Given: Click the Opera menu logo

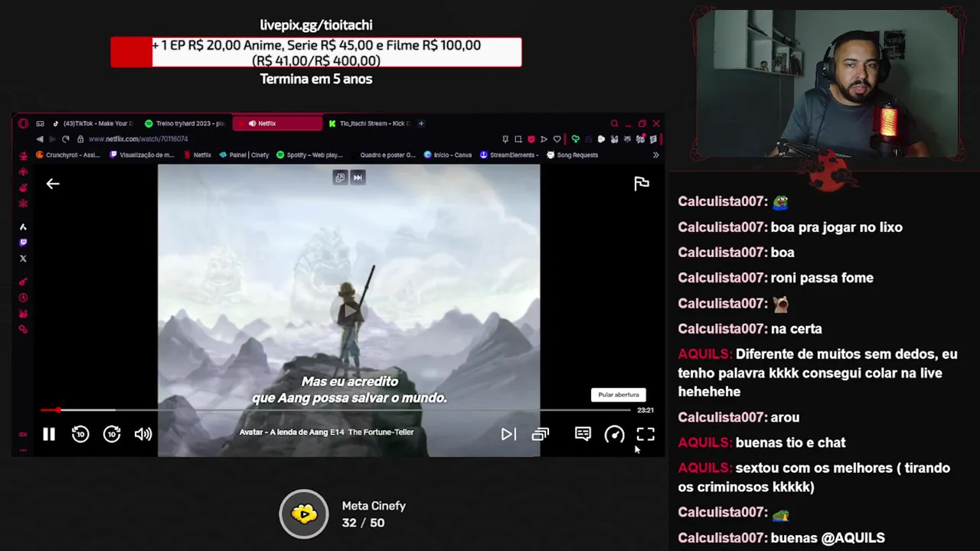Looking at the screenshot, I should click(x=23, y=123).
